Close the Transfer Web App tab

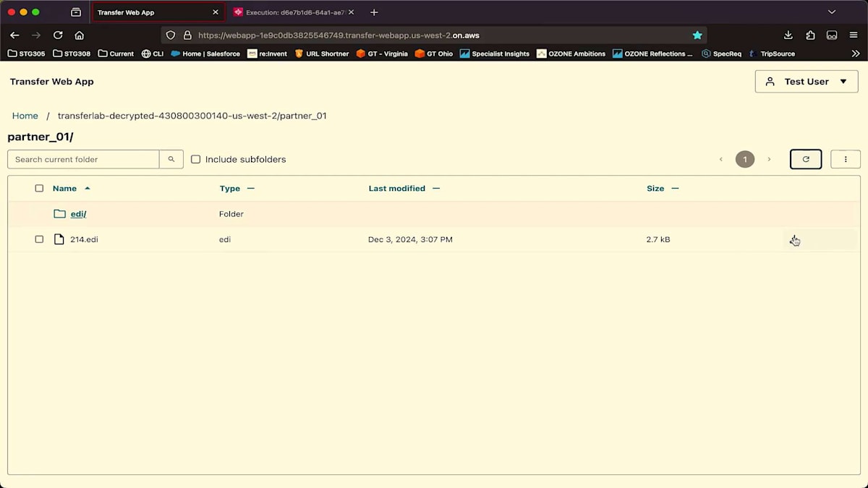tap(216, 12)
